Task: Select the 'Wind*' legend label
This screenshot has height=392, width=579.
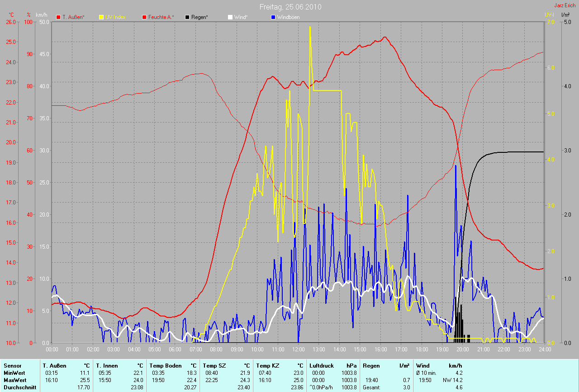Action: (x=241, y=17)
